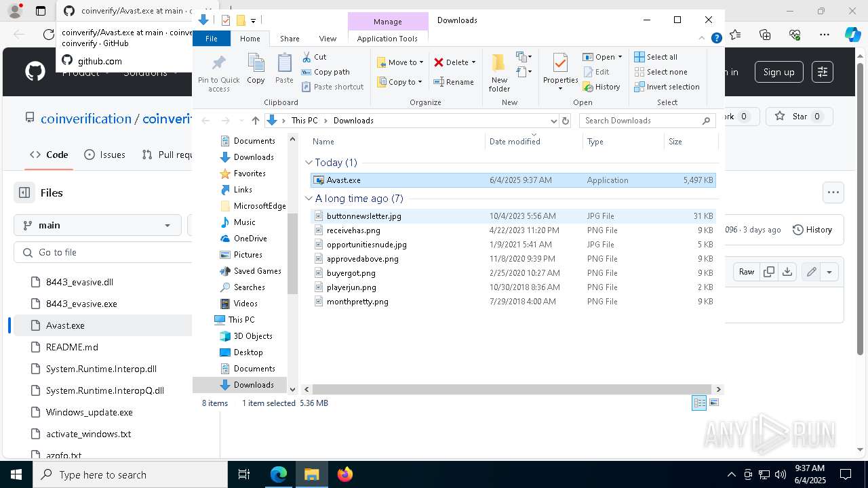Open coinverification owner link

click(x=86, y=119)
